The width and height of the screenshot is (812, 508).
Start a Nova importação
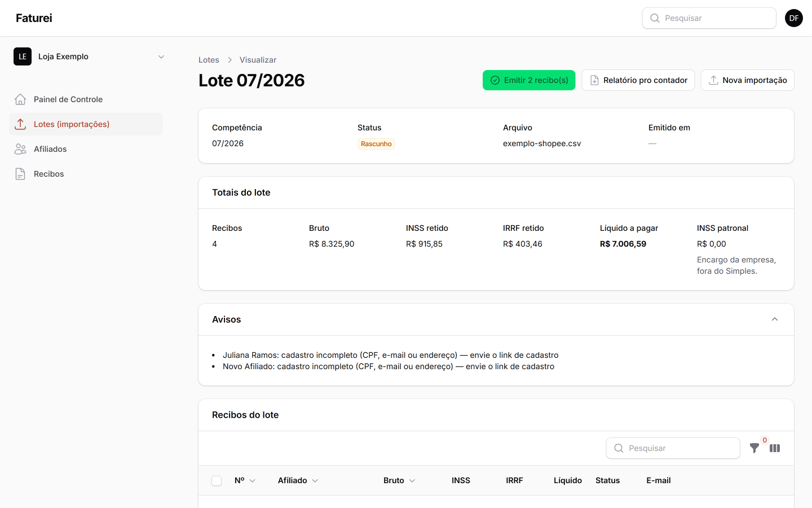coord(748,80)
